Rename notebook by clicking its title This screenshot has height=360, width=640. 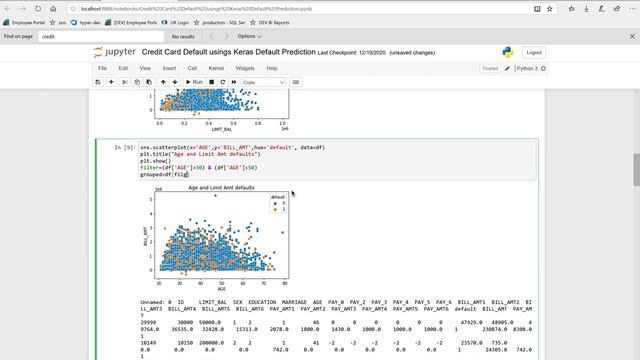pos(229,52)
